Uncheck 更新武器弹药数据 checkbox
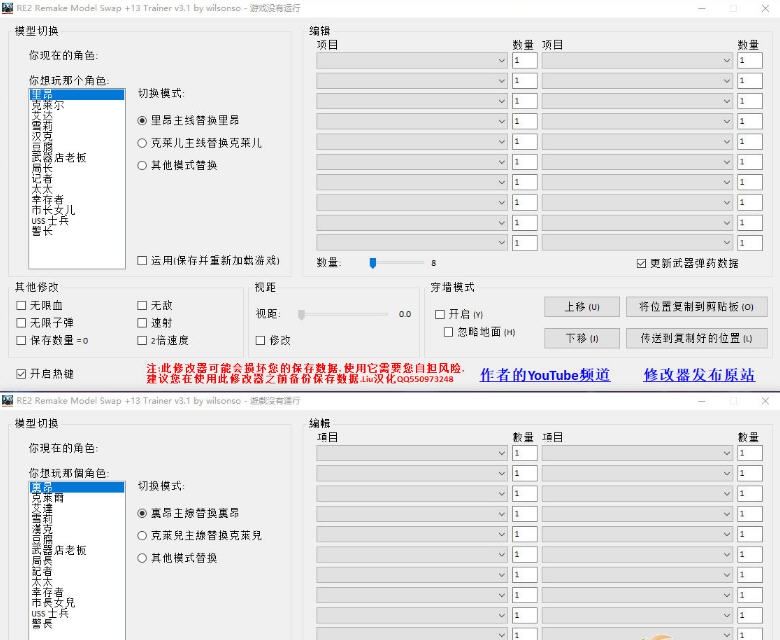This screenshot has height=640, width=780. coord(642,263)
